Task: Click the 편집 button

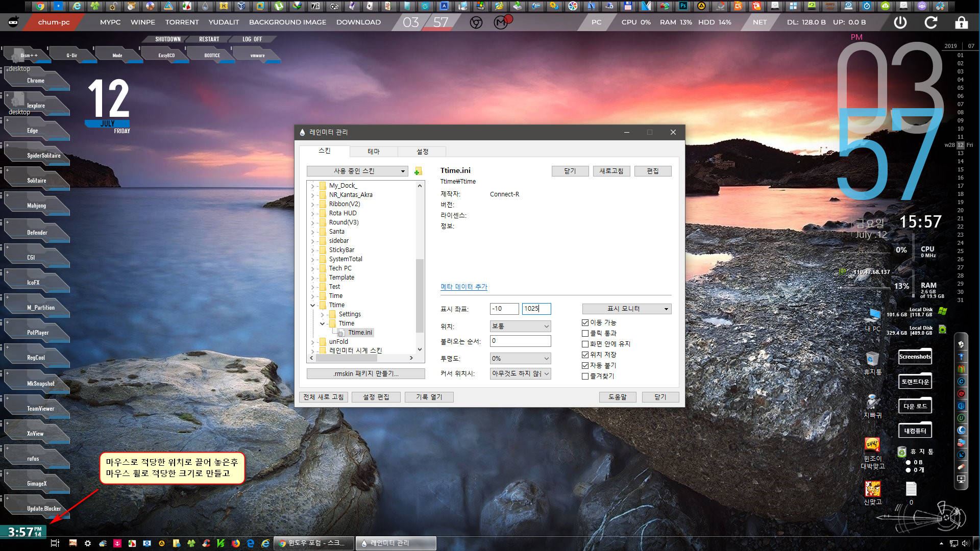Action: pyautogui.click(x=653, y=171)
